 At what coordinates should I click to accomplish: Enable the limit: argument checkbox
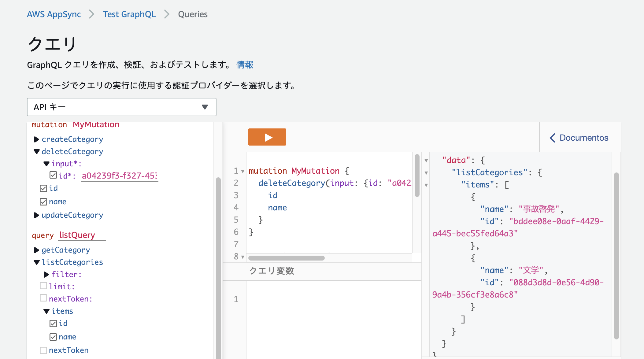(x=43, y=286)
